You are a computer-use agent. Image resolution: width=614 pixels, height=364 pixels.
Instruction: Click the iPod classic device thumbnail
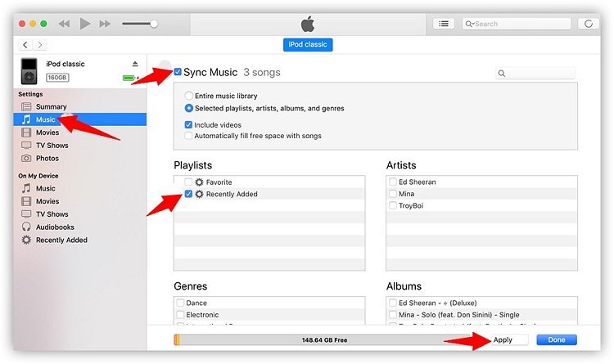[29, 71]
